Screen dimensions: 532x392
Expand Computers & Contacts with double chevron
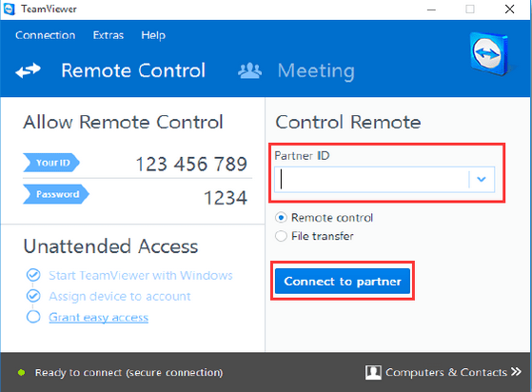point(516,372)
